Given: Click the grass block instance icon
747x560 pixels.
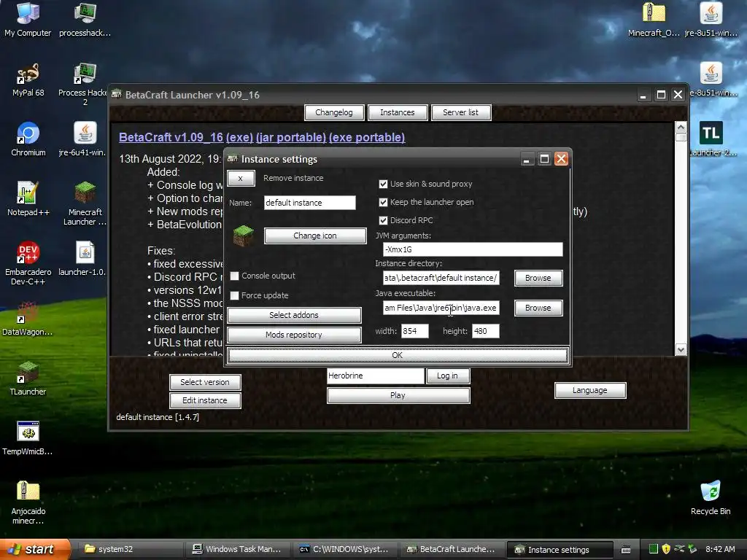Looking at the screenshot, I should 244,236.
